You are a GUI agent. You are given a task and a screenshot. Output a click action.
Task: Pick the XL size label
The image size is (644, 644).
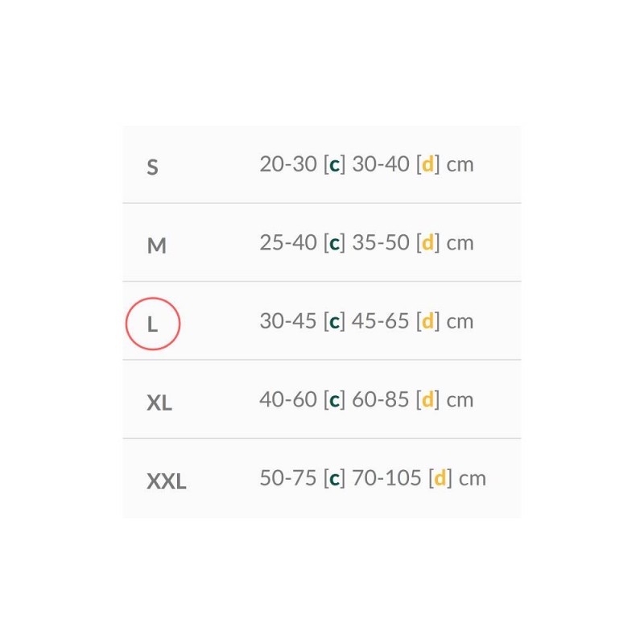coord(159,402)
